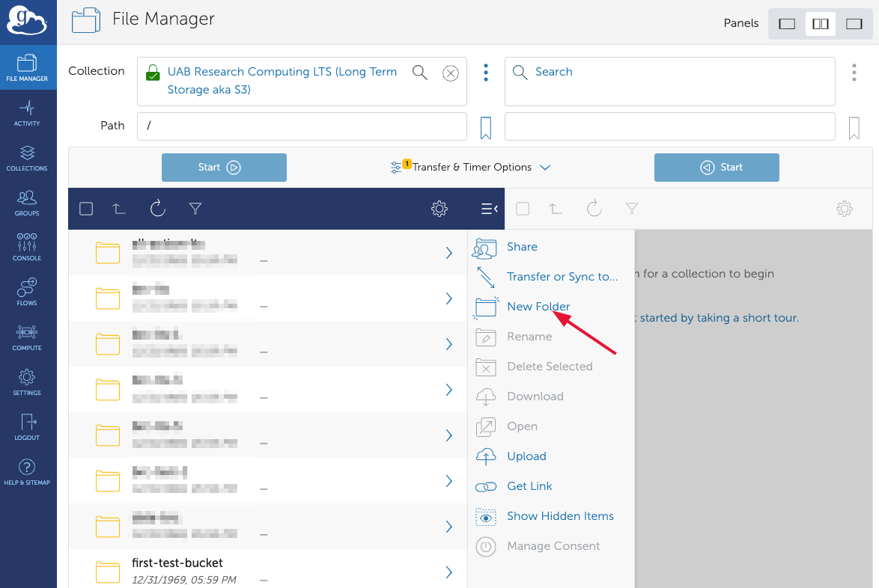Screen dimensions: 879x588
Task: Collapse the file actions menu panel
Action: (489, 209)
